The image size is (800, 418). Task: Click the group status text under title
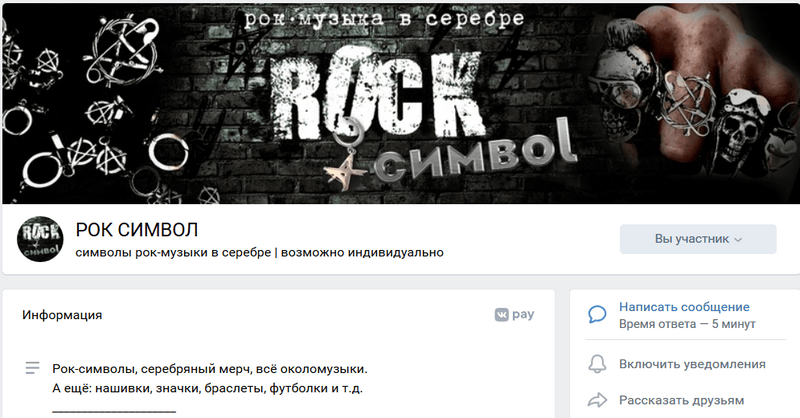(259, 252)
